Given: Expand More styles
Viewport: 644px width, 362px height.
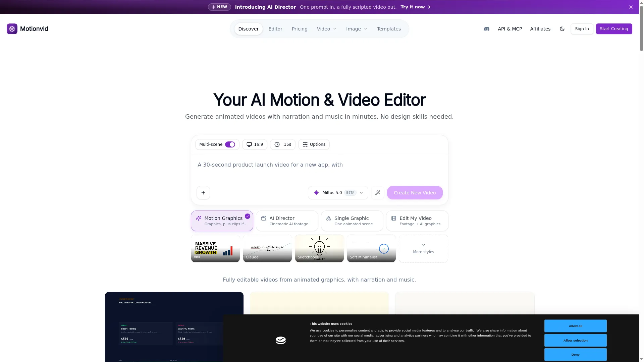Looking at the screenshot, I should coord(423,248).
